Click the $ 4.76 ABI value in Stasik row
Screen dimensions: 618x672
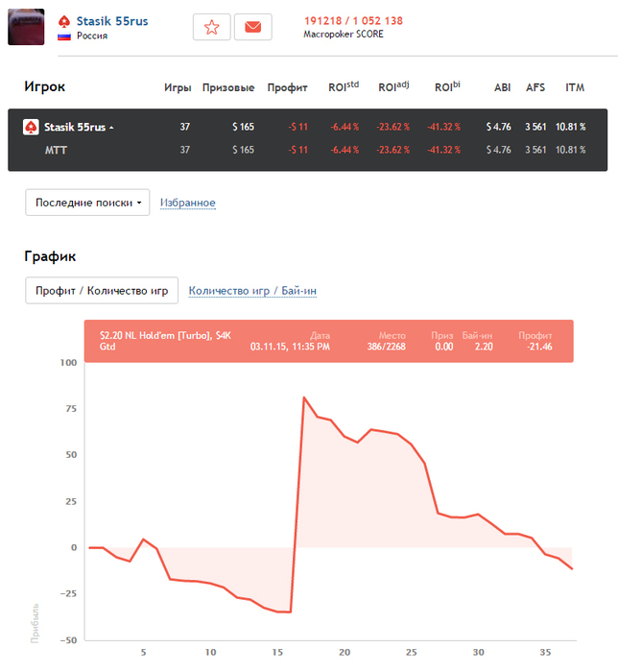498,127
